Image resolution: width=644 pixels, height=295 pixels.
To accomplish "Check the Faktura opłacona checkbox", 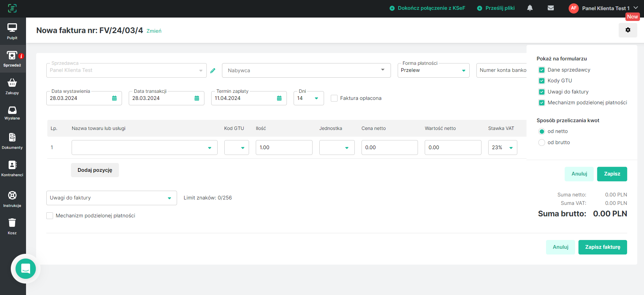I will tap(334, 98).
